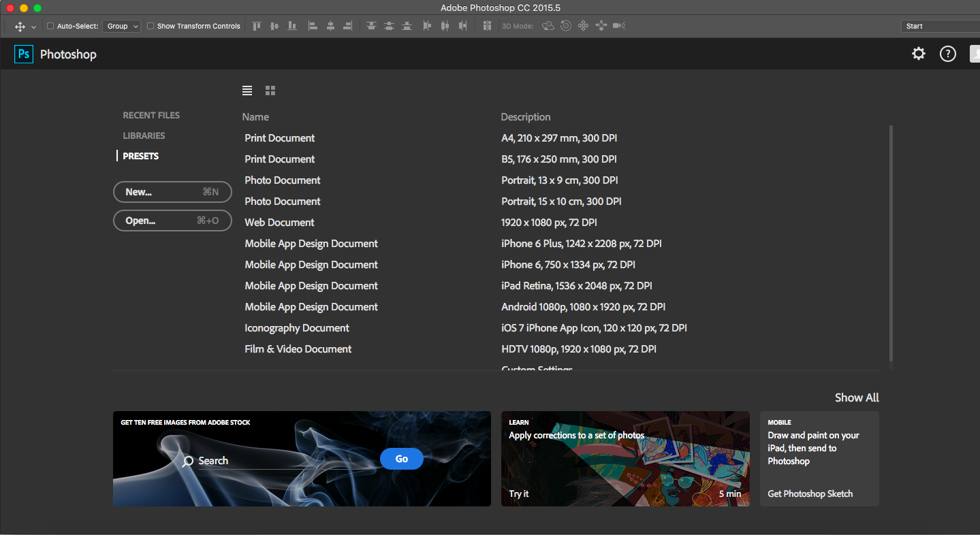This screenshot has width=980, height=535.
Task: Open the Start workspace dropdown
Action: (941, 27)
